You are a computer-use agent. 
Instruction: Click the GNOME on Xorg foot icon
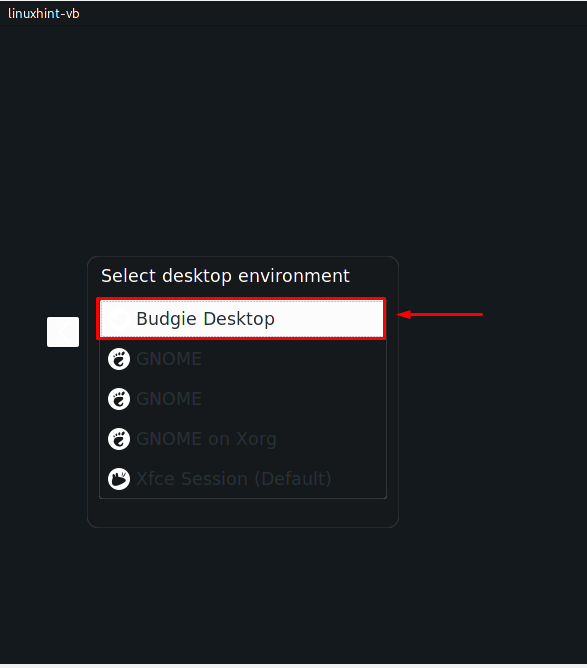119,439
